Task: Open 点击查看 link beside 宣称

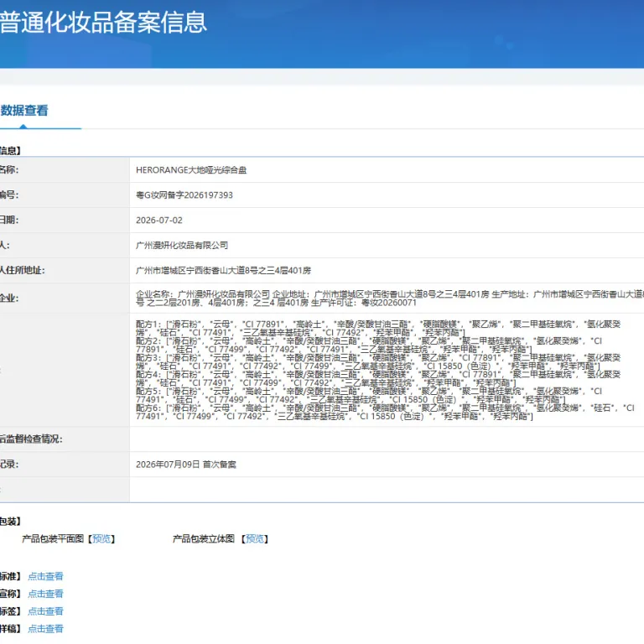Action: (x=45, y=594)
